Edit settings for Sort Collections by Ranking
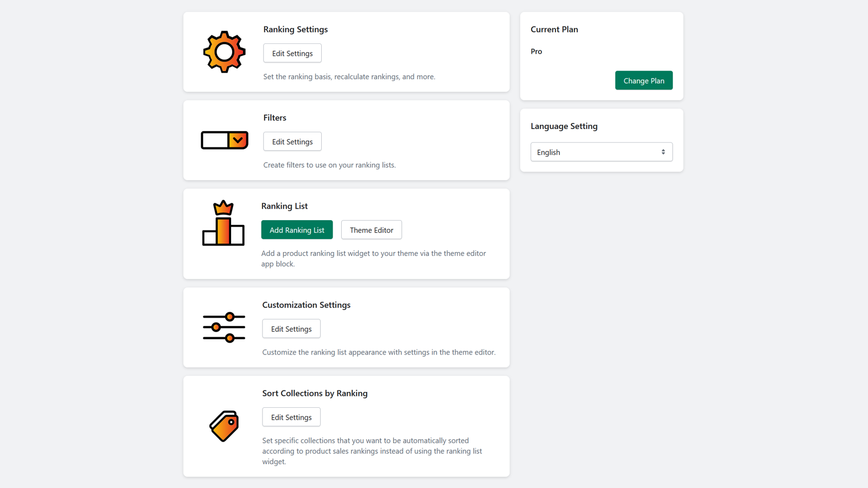This screenshot has height=488, width=868. pyautogui.click(x=291, y=417)
